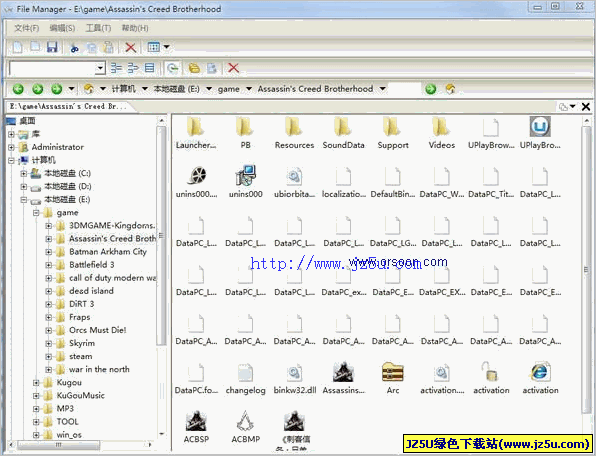
Task: Open dropdown arrow after 本地磁盘 (E:) breadcrumb
Action: click(209, 89)
